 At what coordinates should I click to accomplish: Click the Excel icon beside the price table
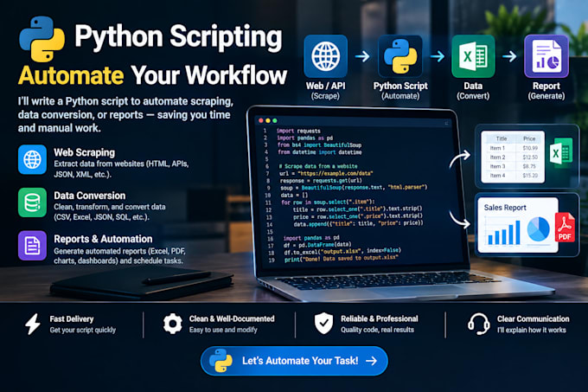pos(561,151)
